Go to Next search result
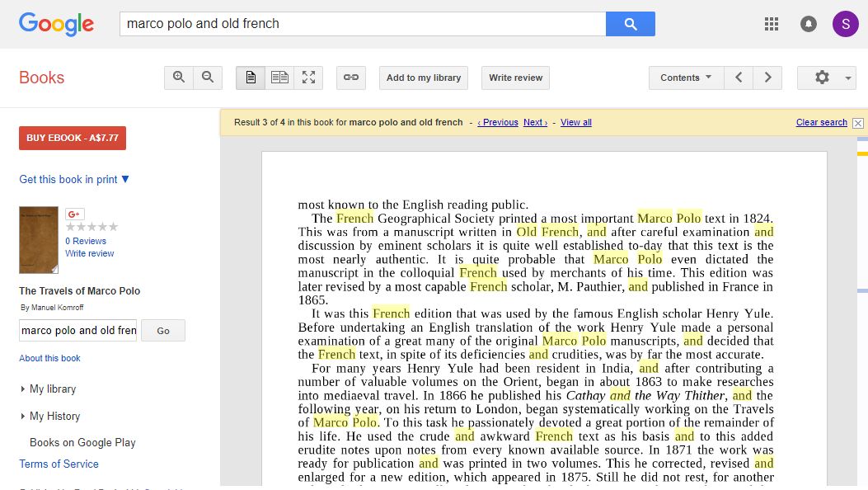The height and width of the screenshot is (490, 868). coord(535,122)
